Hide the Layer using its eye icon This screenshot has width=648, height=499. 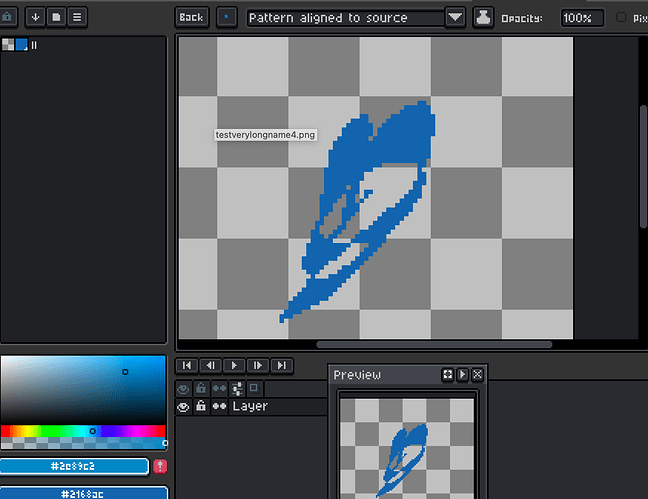[x=183, y=407]
